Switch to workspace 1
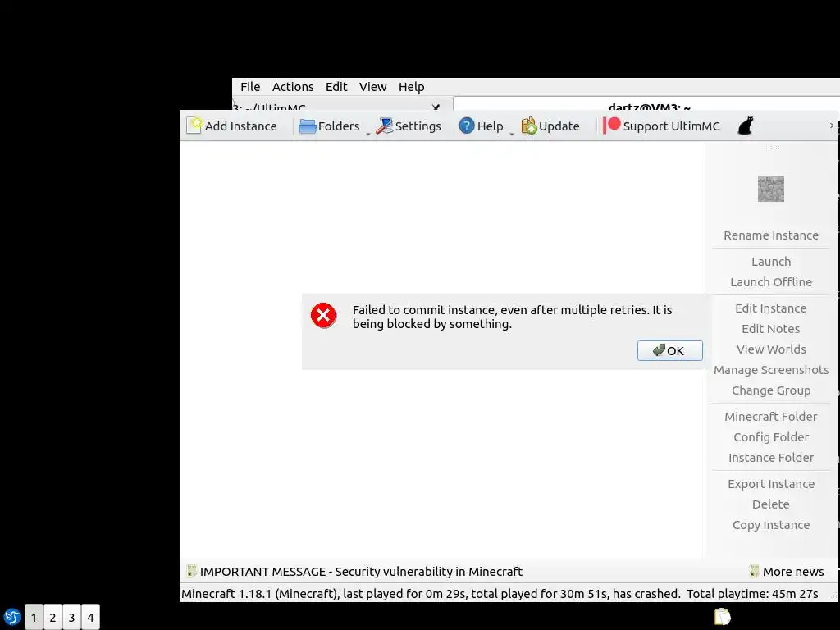Image resolution: width=840 pixels, height=630 pixels. coord(34,617)
